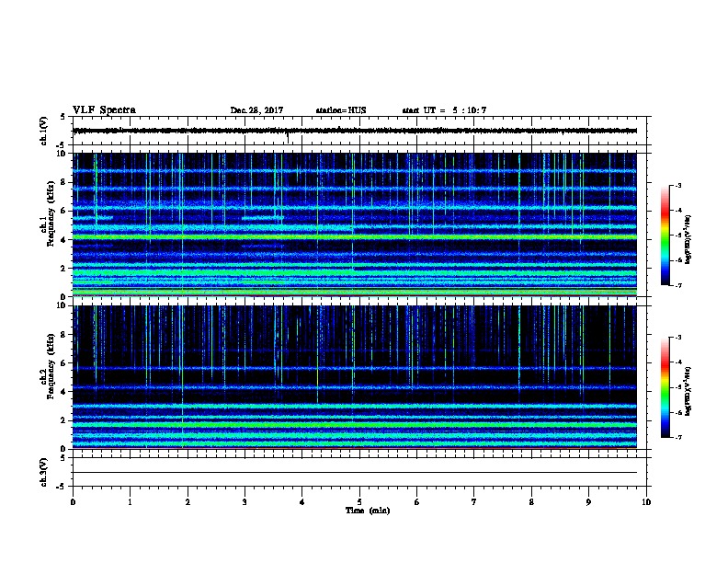Screen dimensions: 728x563
Task: Click time axis tick label "10"
Action: pos(646,502)
